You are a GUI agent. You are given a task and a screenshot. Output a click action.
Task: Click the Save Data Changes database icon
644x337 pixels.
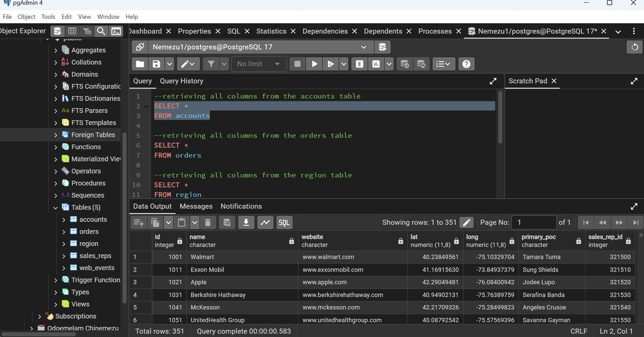tap(227, 222)
